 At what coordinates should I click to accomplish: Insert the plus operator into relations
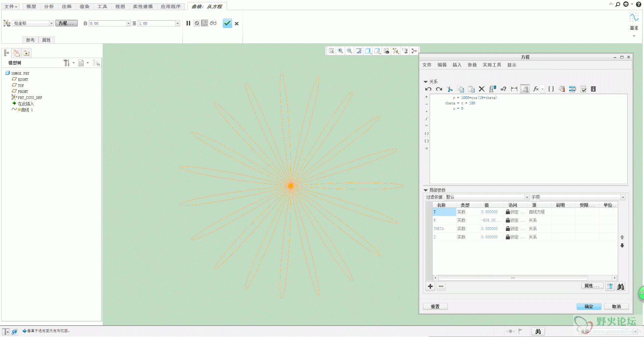427,97
